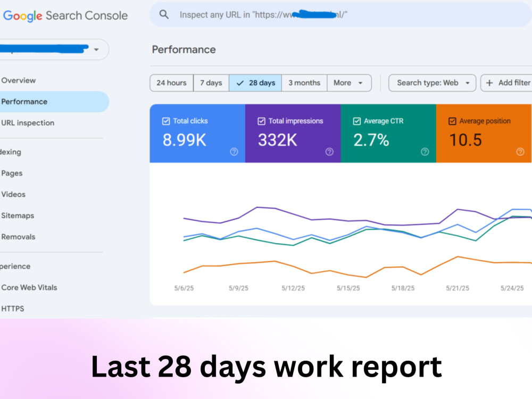Toggle the Average CTR checkbox
The image size is (532, 399).
click(x=357, y=121)
